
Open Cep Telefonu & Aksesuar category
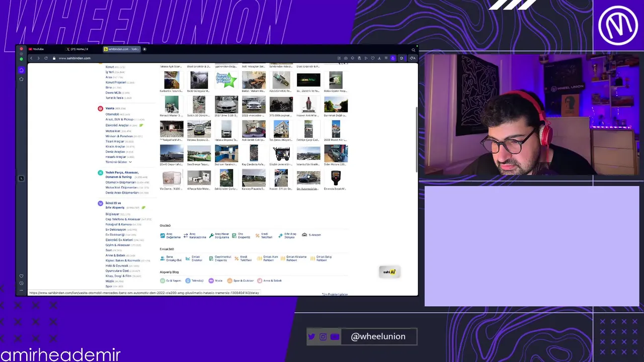tap(123, 219)
